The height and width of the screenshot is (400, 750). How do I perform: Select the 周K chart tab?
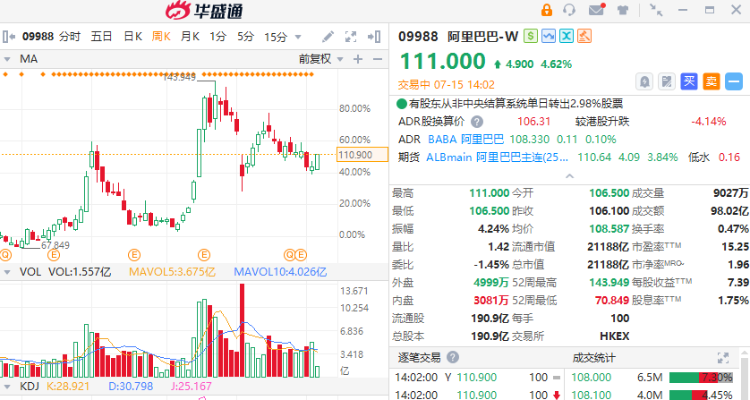(x=161, y=37)
